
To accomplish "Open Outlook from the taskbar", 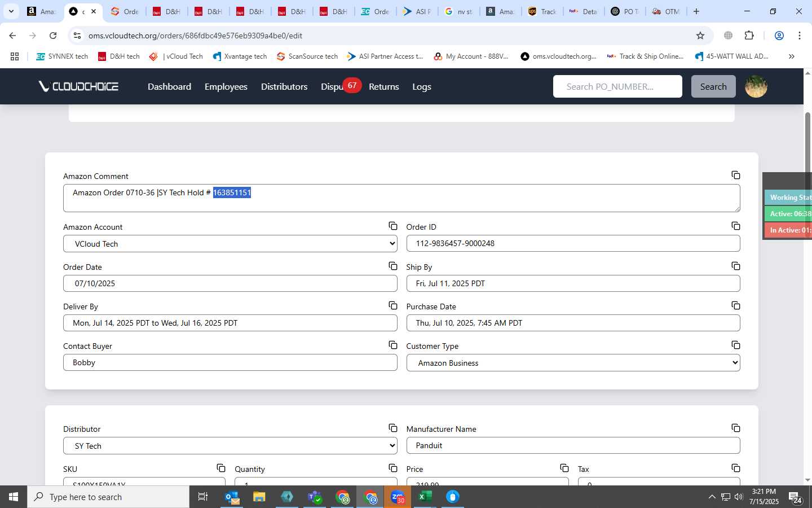I will click(232, 497).
